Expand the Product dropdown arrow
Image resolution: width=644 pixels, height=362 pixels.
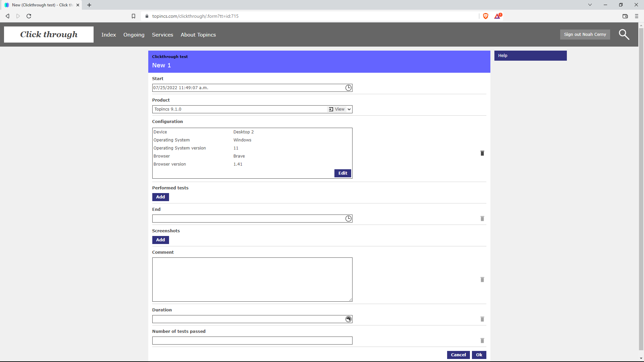349,109
